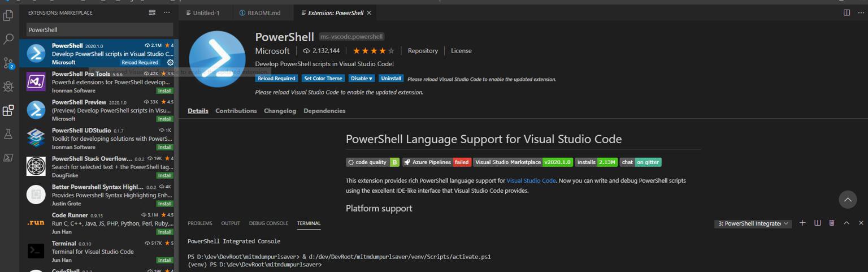Open the Explorer view in activity bar
The image size is (868, 272).
tap(8, 15)
